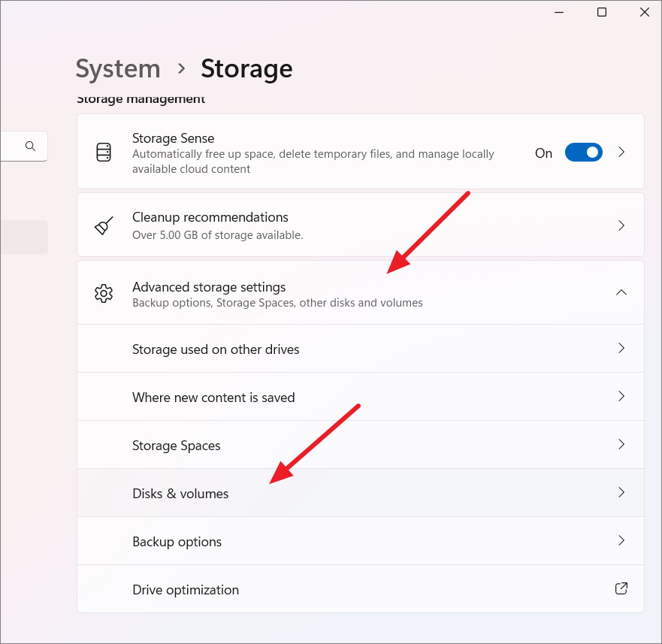Click Storage in the breadcrumb trail
The image size is (662, 644).
click(x=246, y=68)
